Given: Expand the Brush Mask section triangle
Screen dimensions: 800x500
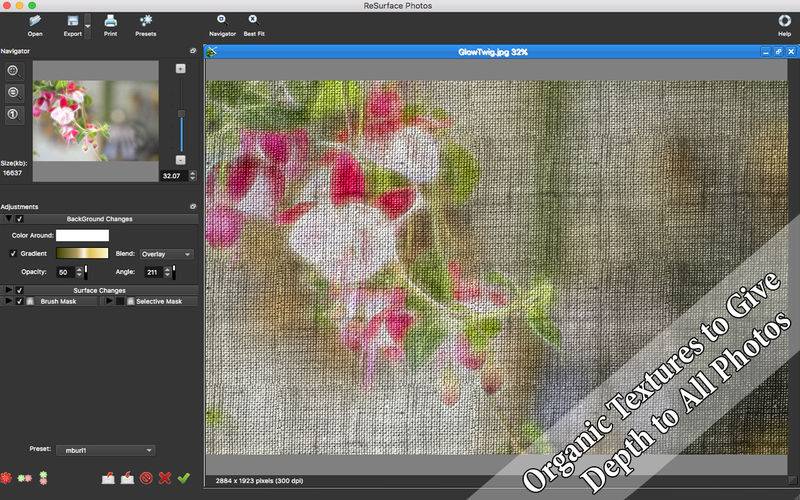Looking at the screenshot, I should point(9,302).
